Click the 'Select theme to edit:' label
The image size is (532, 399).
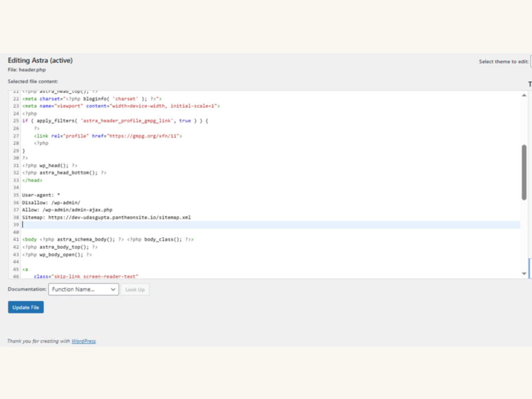504,61
